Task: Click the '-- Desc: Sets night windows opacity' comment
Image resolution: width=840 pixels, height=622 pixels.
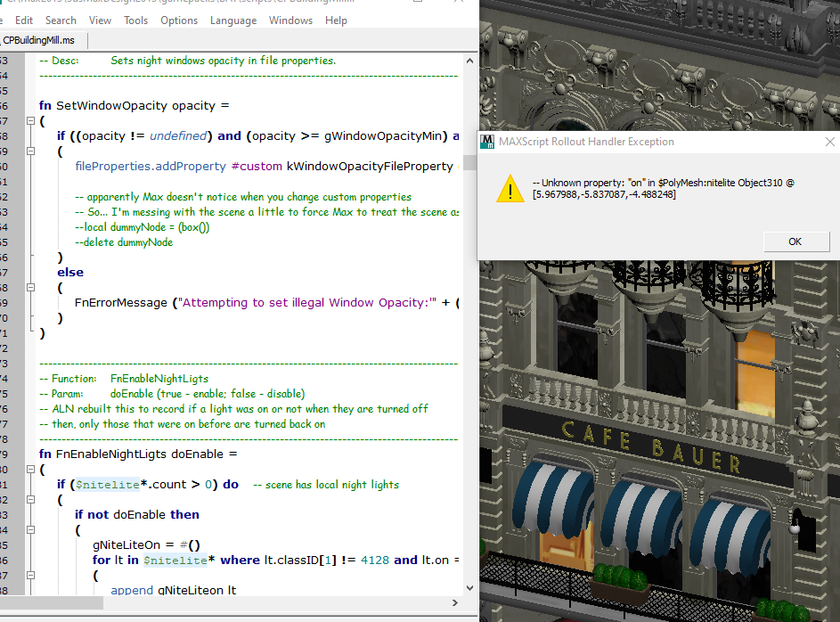Action: coord(187,61)
